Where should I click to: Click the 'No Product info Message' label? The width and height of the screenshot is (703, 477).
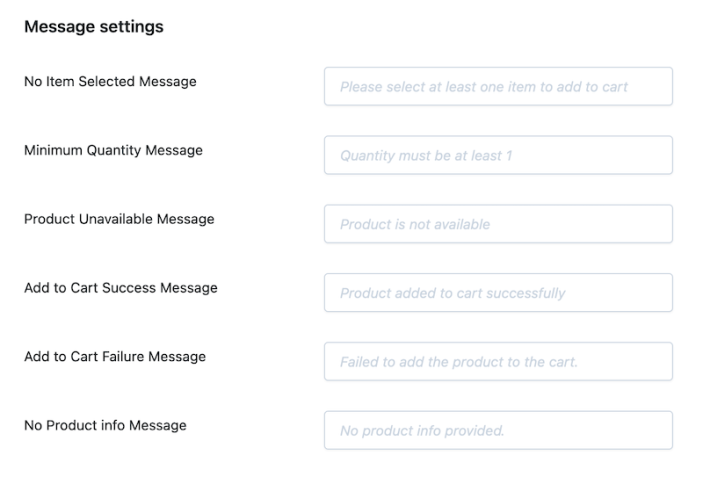click(105, 425)
